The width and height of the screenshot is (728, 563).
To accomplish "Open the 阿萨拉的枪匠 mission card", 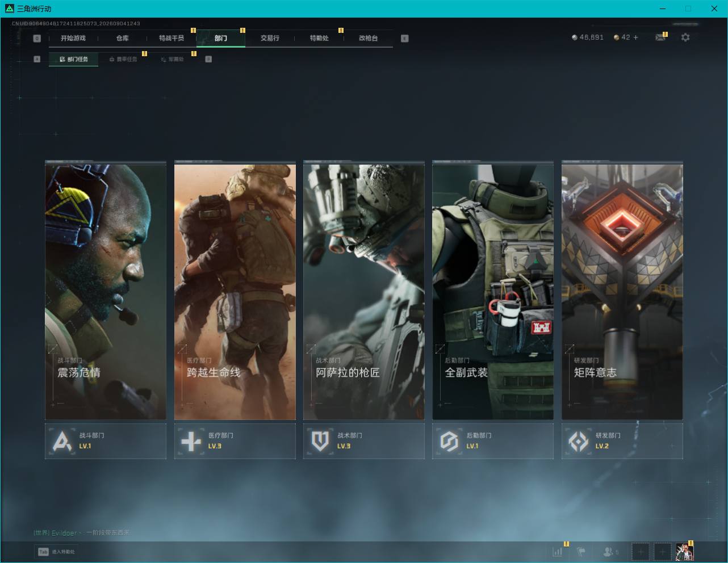I will coord(364,291).
